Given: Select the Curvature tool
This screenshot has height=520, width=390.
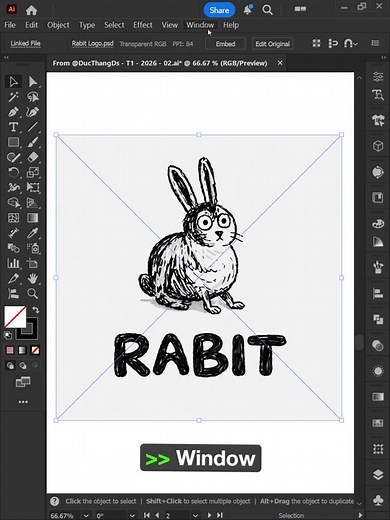Looking at the screenshot, I should 33,112.
